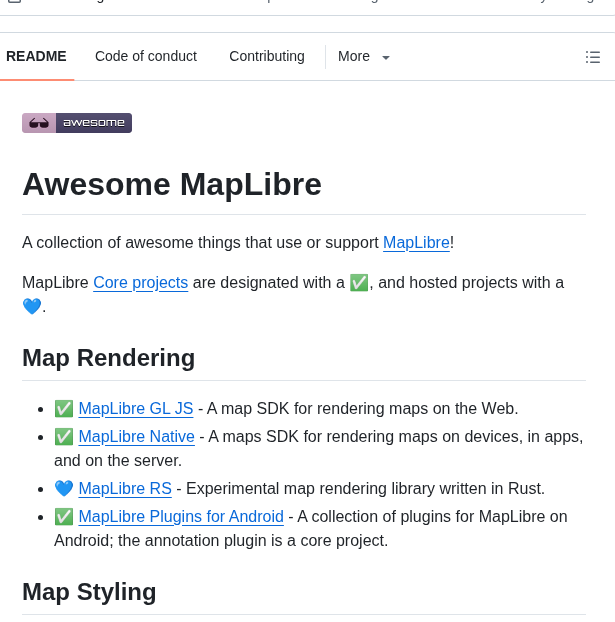Click check mark beside MapLibre Plugins for Android

(64, 517)
